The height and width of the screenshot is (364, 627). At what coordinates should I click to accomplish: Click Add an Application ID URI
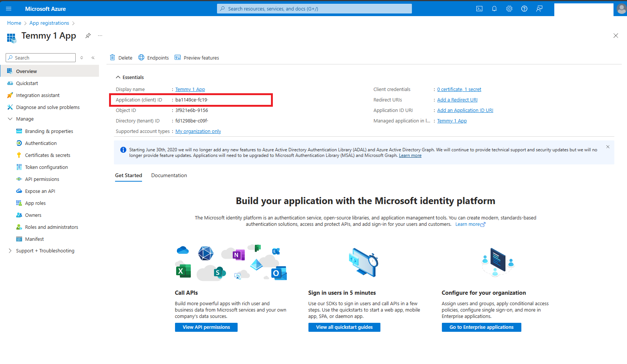coord(465,110)
